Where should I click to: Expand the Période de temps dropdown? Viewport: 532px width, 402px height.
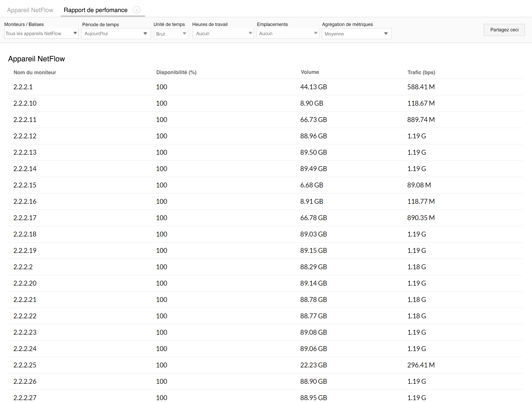[x=116, y=33]
